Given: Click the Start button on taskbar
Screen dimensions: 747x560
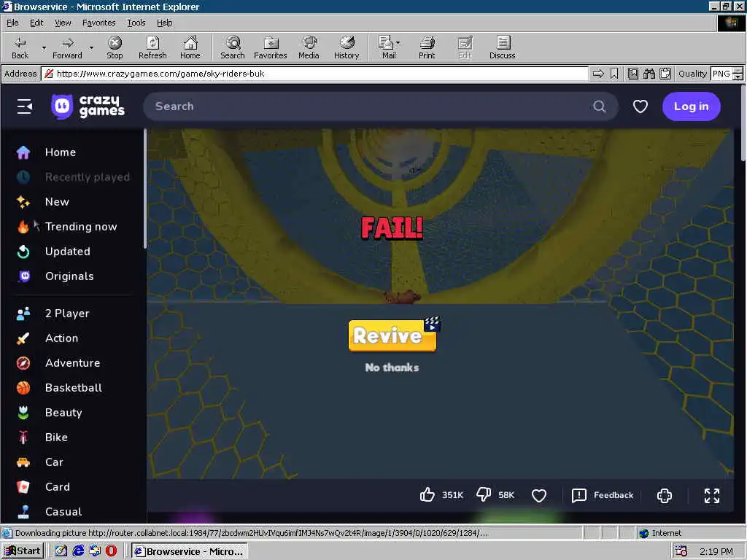Looking at the screenshot, I should click(x=23, y=551).
